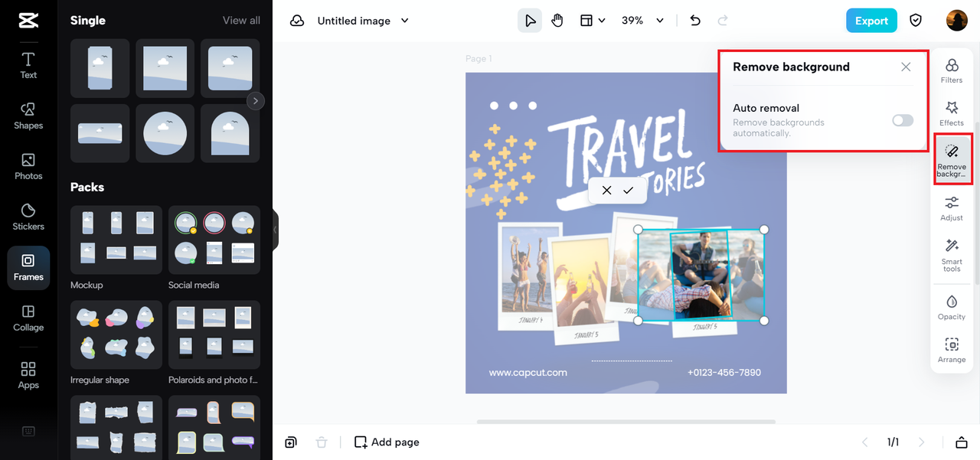Open the 39% zoom level dropdown
This screenshot has height=460, width=980.
point(642,21)
